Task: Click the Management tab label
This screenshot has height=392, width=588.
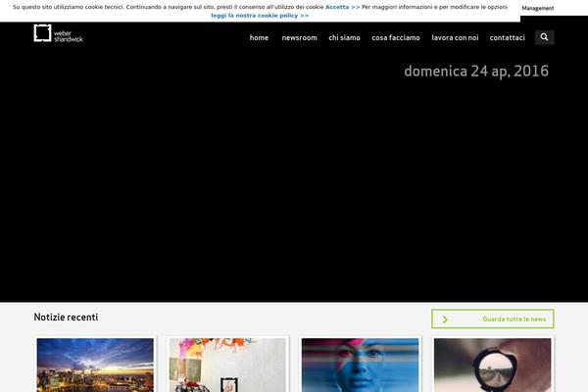Action: coord(537,8)
